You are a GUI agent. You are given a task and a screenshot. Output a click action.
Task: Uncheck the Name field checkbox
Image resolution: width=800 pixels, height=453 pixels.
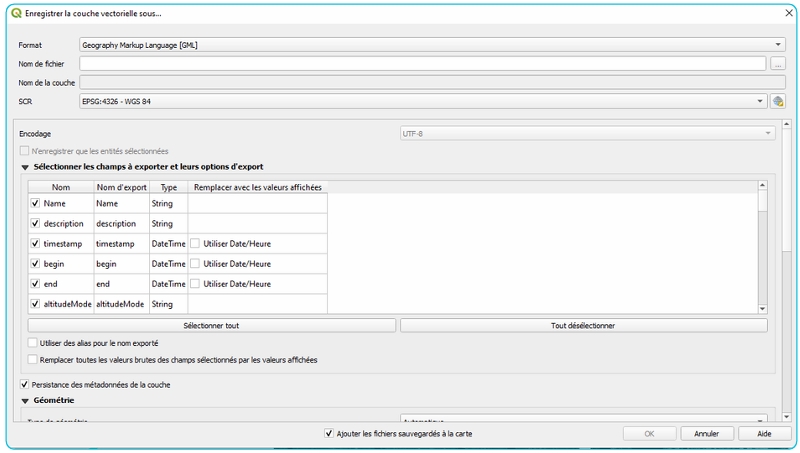pos(35,203)
